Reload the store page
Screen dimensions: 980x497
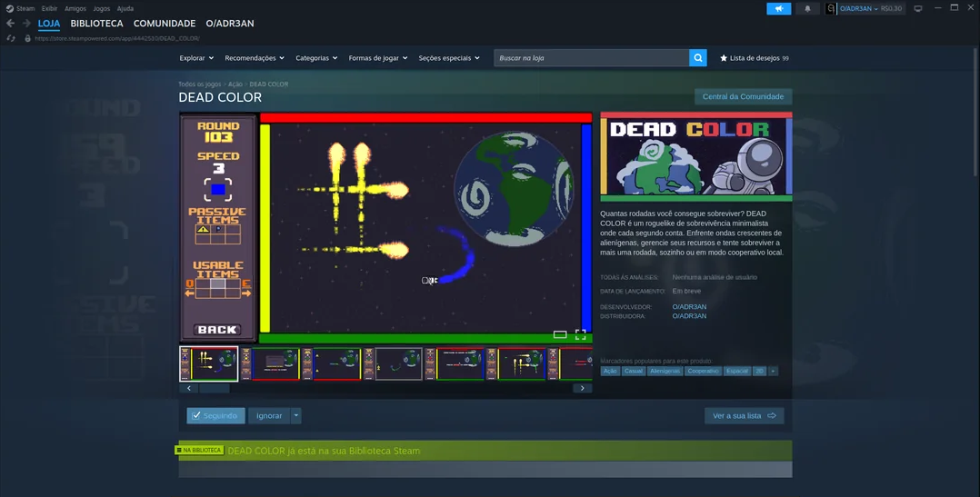(11, 38)
